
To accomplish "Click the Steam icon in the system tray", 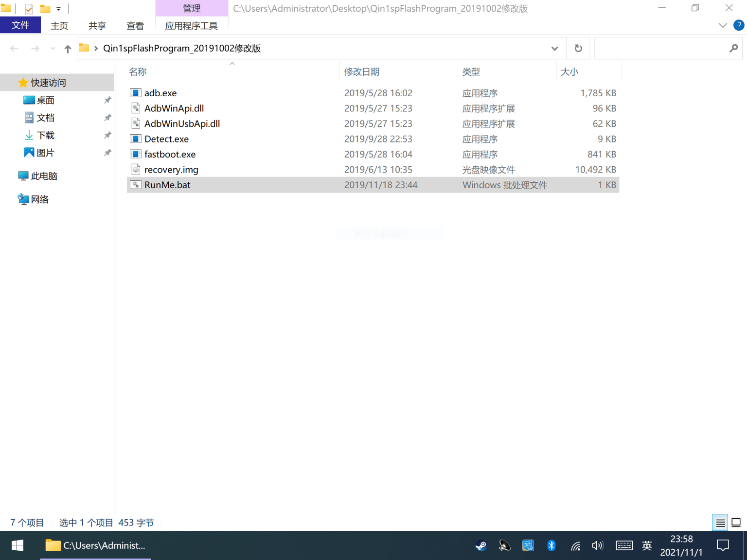I will 480,545.
